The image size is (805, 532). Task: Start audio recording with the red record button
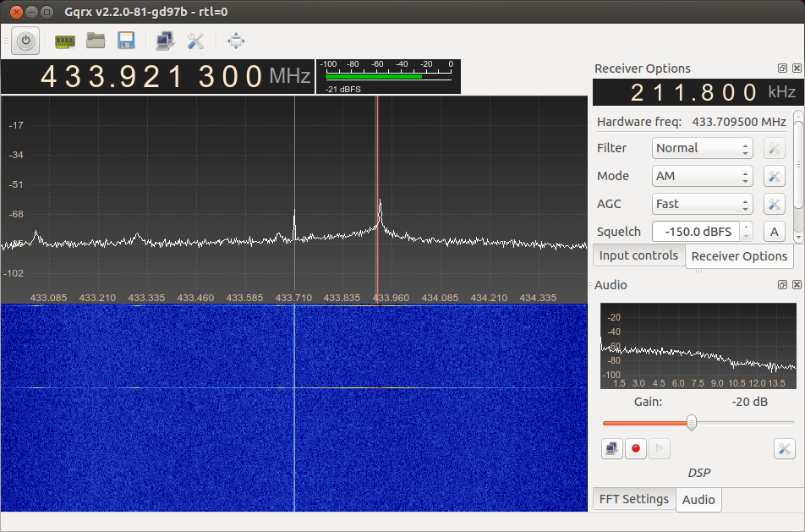coord(636,449)
